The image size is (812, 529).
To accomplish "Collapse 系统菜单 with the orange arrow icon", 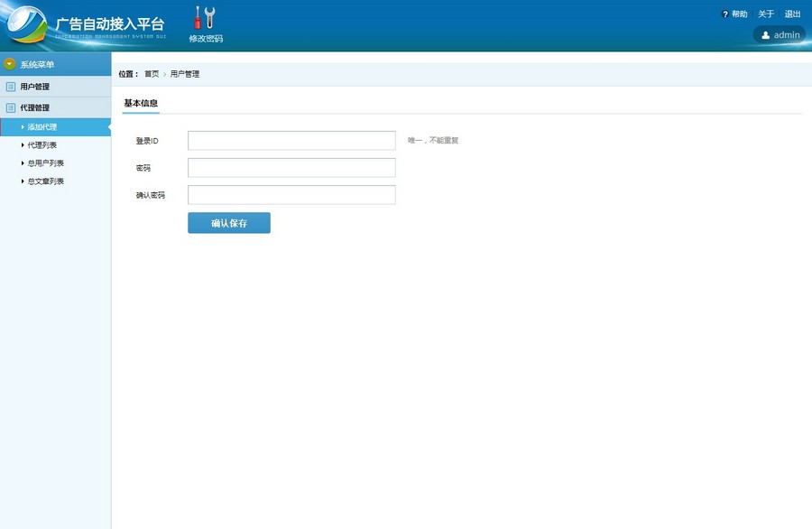I will [10, 64].
